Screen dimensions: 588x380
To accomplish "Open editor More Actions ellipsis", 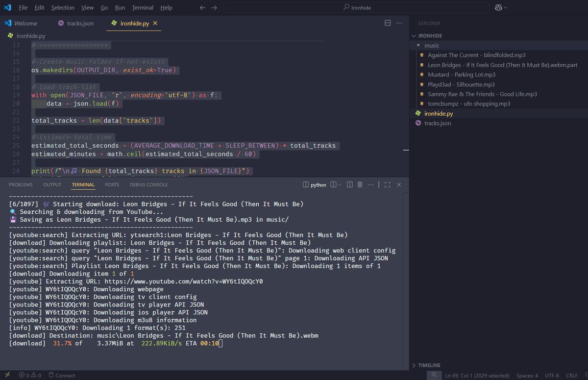I will 399,23.
